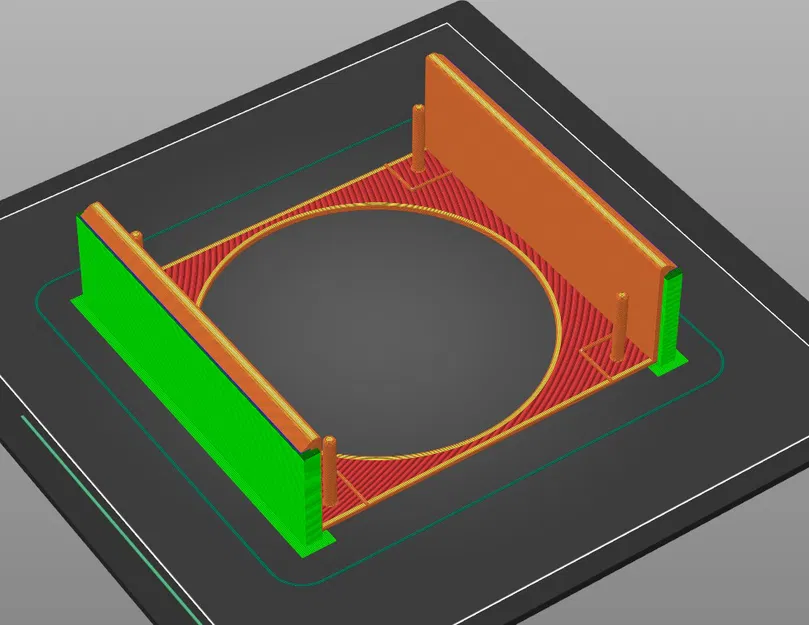
Task: Select the yellow circular perimeter ring
Action: pyautogui.click(x=379, y=331)
